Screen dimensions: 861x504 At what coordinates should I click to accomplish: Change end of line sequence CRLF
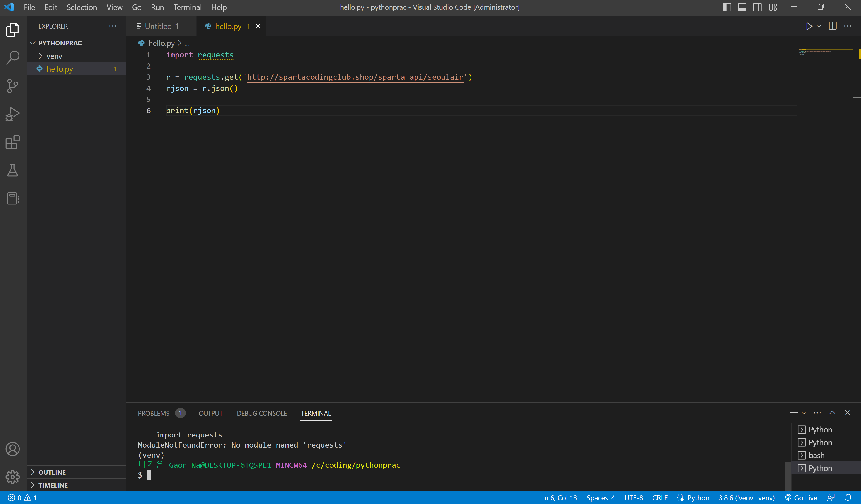[660, 498]
